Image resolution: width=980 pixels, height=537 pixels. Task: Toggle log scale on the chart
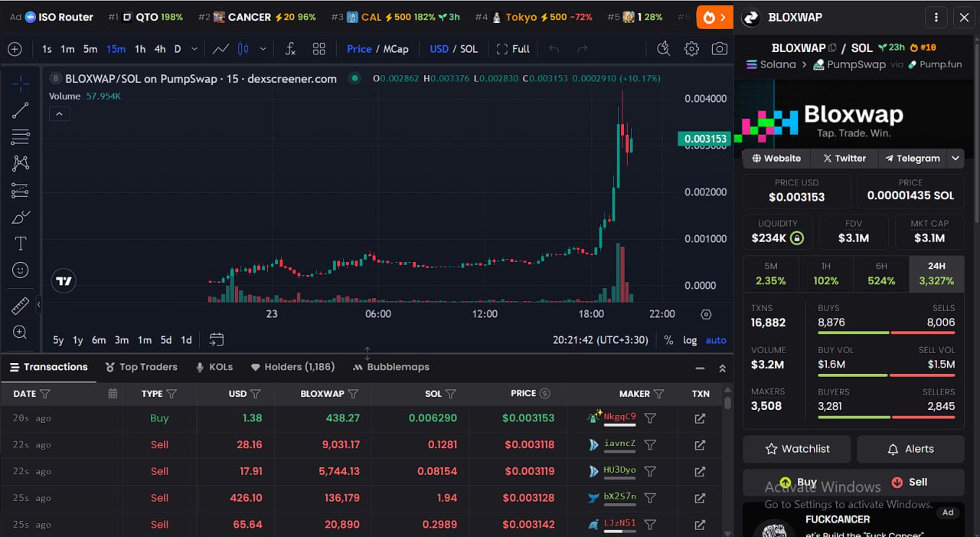click(690, 340)
